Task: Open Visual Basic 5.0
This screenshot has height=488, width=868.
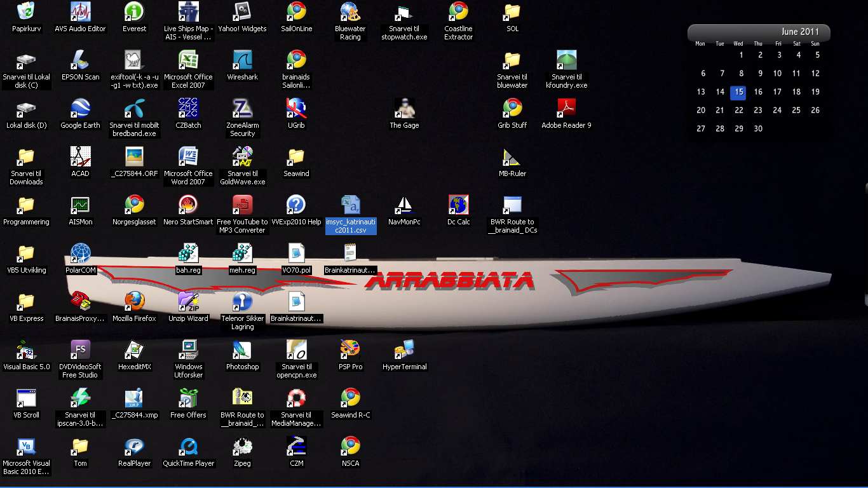Action: click(x=26, y=349)
